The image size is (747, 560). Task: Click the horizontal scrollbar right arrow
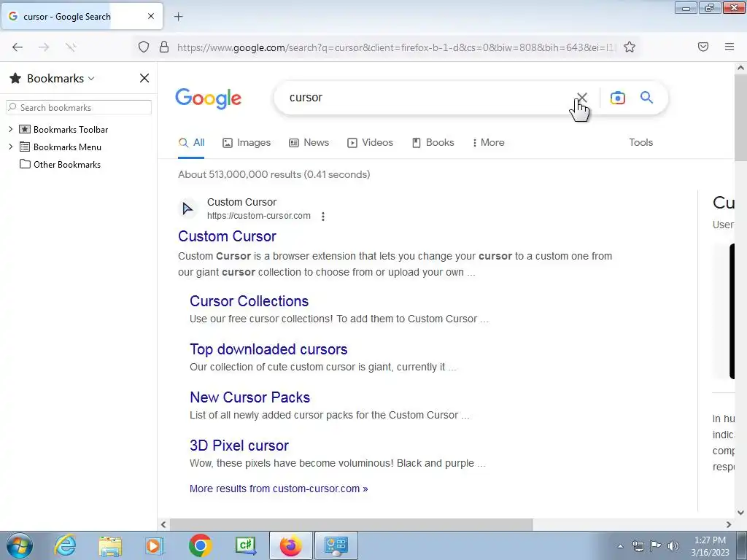pos(729,524)
